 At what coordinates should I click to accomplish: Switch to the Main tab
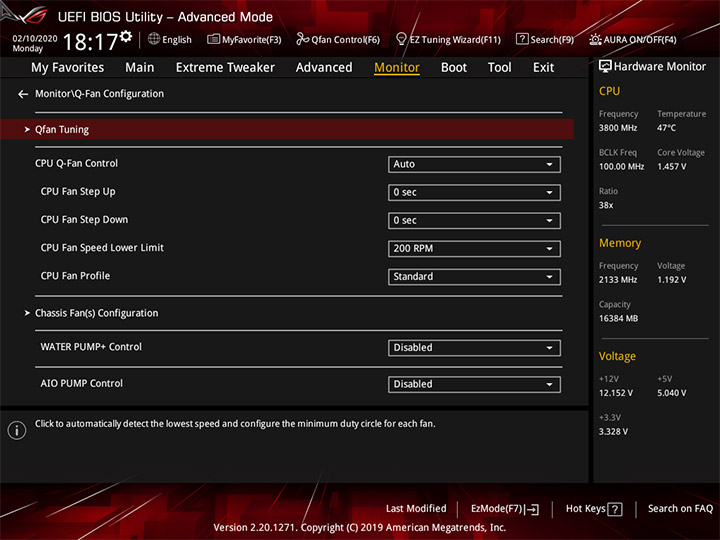point(140,68)
